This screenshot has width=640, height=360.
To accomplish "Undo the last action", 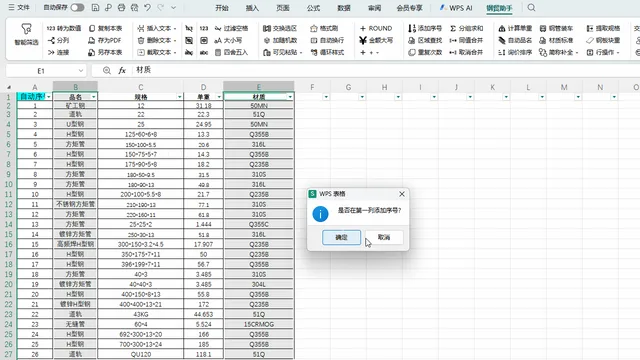I will pyautogui.click(x=147, y=7).
